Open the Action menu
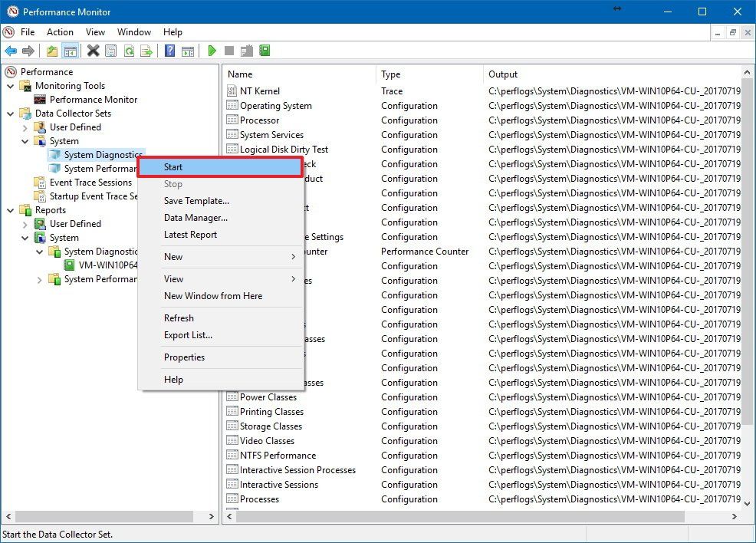The height and width of the screenshot is (543, 756). (x=59, y=32)
